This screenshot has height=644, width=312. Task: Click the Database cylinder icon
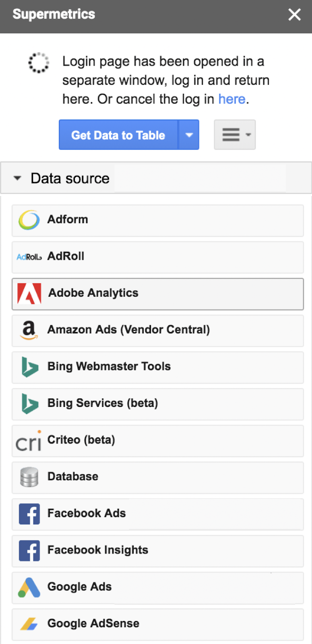click(x=29, y=477)
